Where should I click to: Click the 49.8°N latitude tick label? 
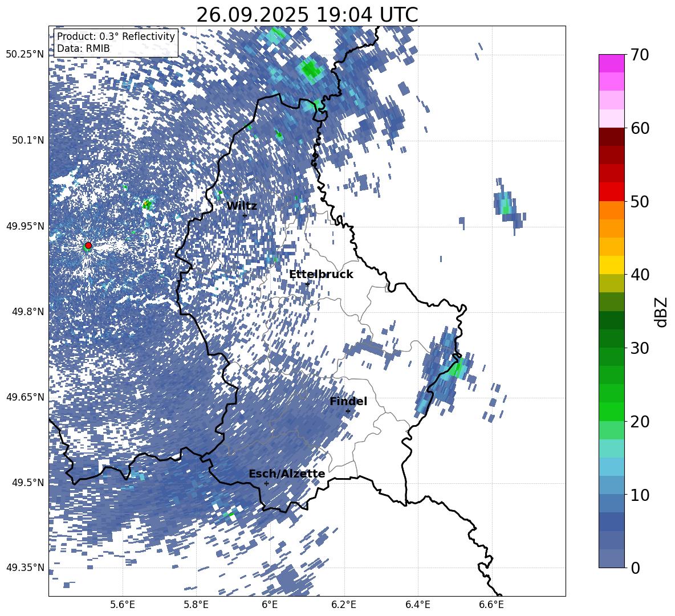pos(28,312)
